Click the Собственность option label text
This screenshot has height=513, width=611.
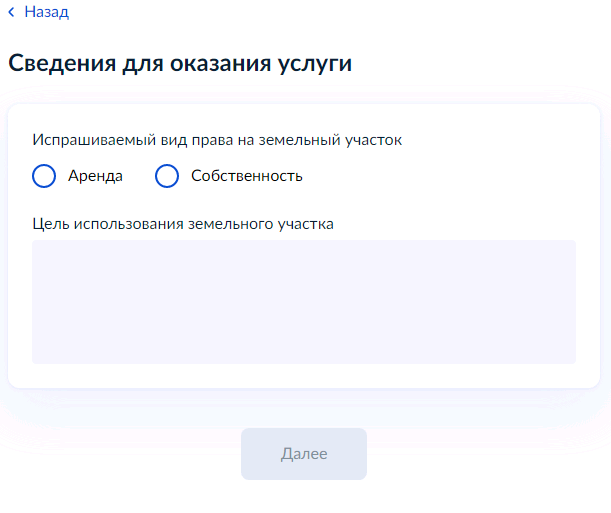247,176
